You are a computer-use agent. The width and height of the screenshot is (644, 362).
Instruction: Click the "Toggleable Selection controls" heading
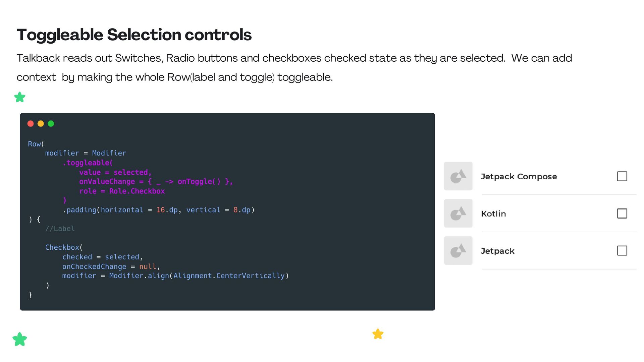coord(134,35)
